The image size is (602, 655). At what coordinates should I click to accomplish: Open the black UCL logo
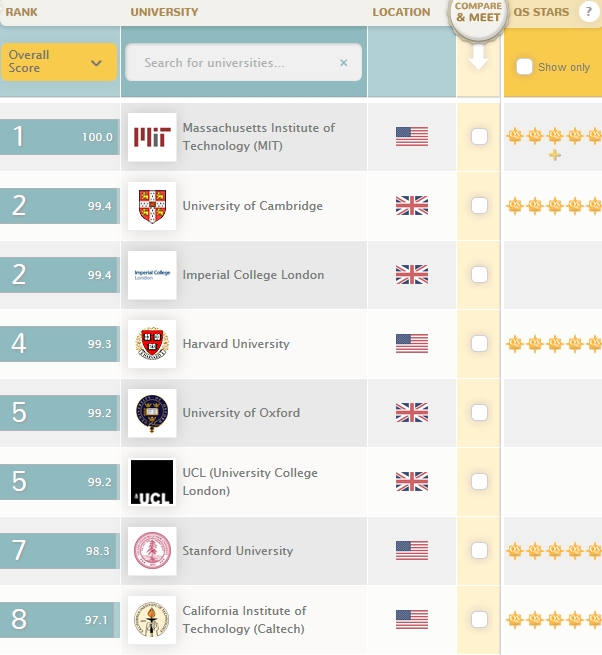point(152,482)
